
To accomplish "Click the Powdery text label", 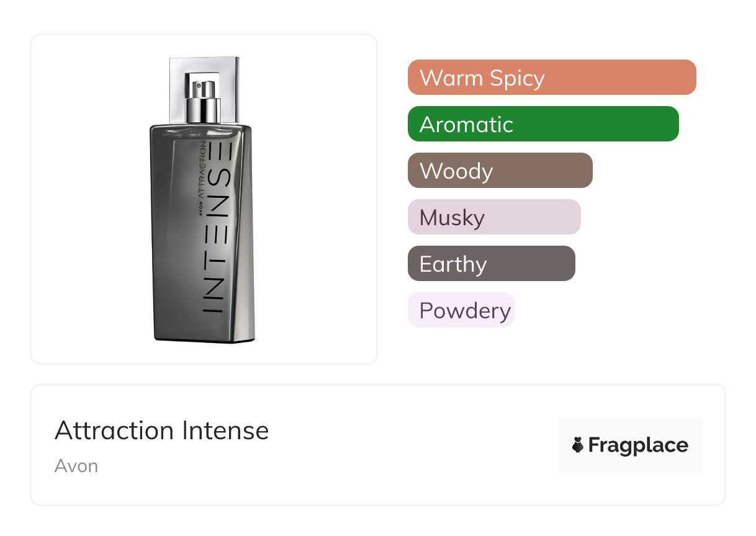I will pos(465,310).
